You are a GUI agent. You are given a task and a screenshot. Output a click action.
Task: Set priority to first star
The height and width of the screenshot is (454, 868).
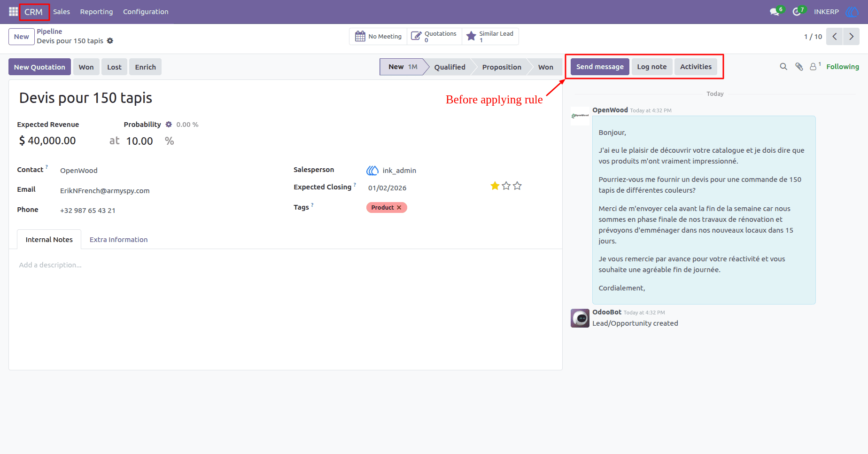(495, 186)
